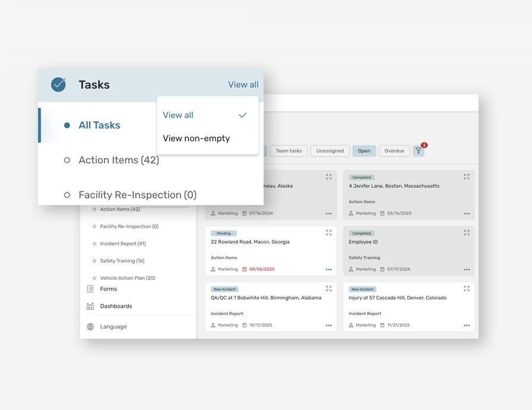Expand the 22 Rowland Road task card
Viewport: 532px width, 410px height.
coord(328,233)
